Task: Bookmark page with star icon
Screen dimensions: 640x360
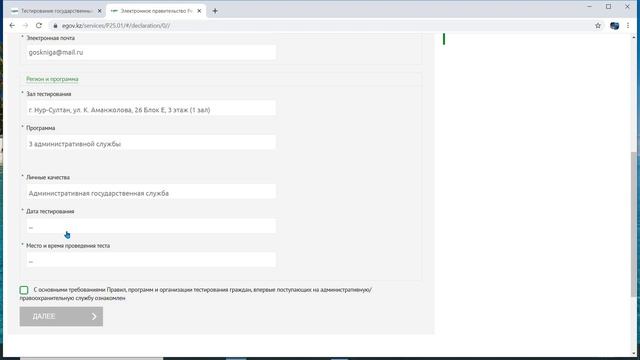Action: [598, 25]
